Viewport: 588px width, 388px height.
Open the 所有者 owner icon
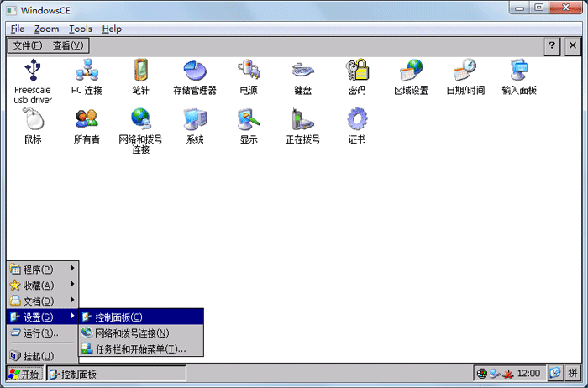tap(87, 126)
